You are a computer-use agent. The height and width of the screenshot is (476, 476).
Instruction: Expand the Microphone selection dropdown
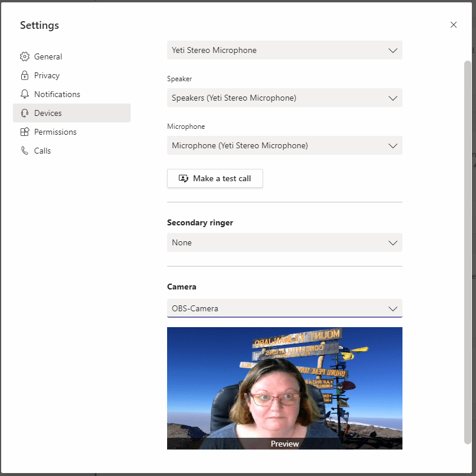(x=284, y=145)
